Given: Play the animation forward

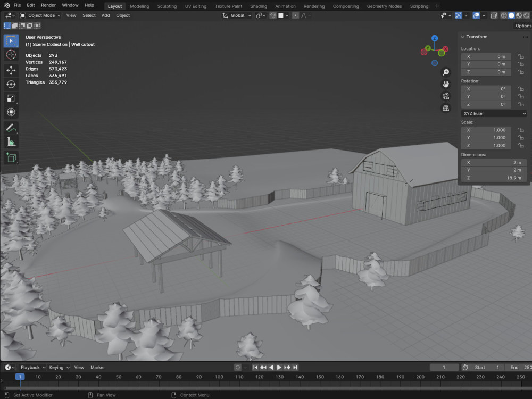Looking at the screenshot, I should [x=279, y=367].
